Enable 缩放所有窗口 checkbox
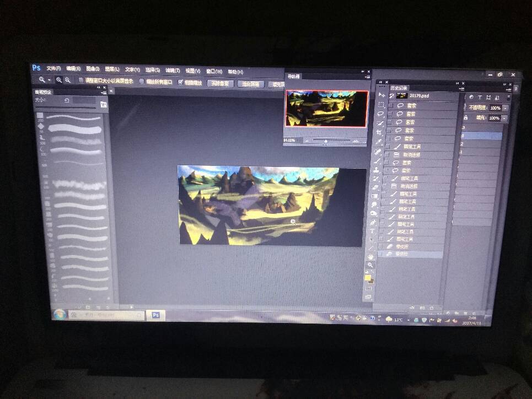The width and height of the screenshot is (532, 399). (x=142, y=82)
